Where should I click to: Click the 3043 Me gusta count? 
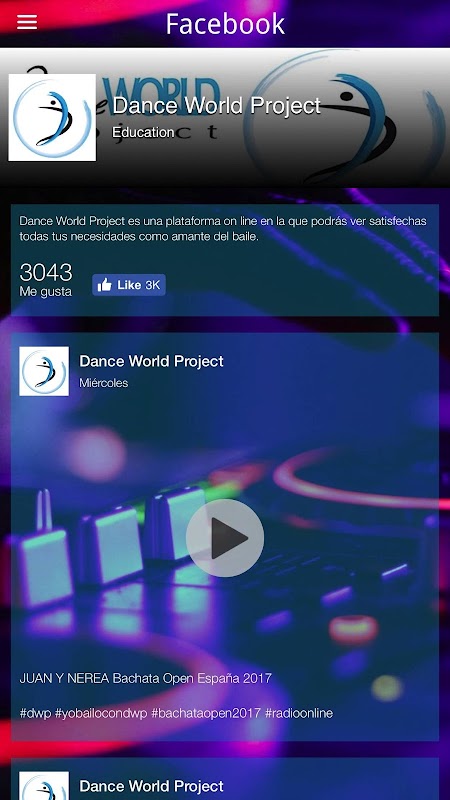(x=46, y=280)
